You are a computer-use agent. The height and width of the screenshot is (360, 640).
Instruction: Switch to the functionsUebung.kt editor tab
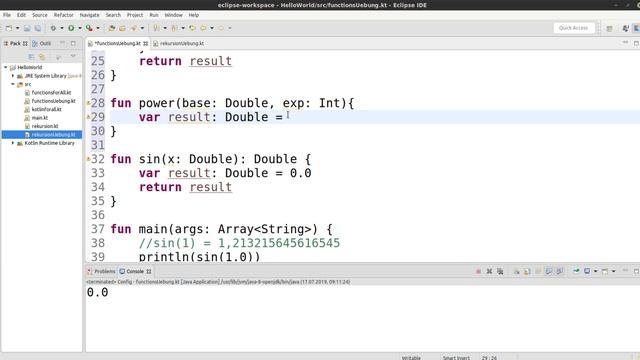118,43
